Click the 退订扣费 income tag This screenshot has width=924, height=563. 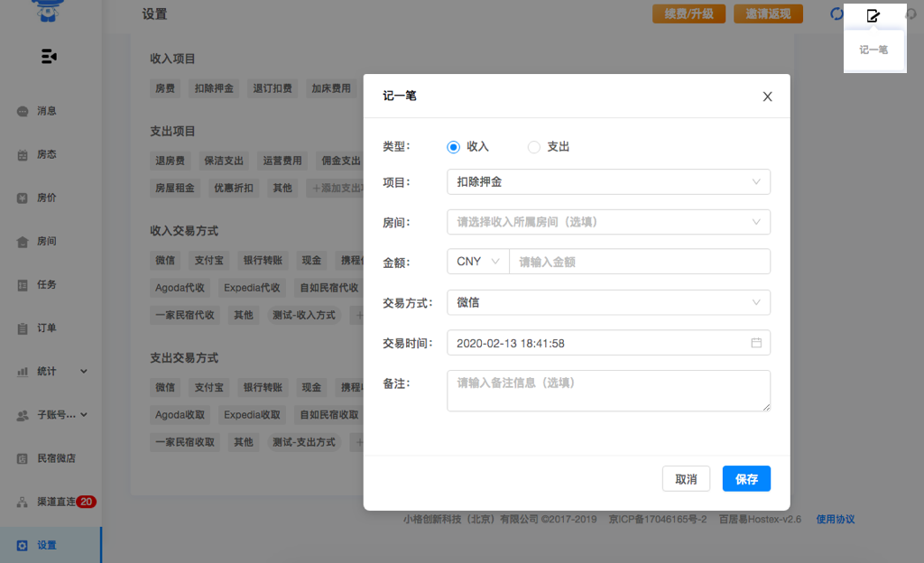pos(273,88)
